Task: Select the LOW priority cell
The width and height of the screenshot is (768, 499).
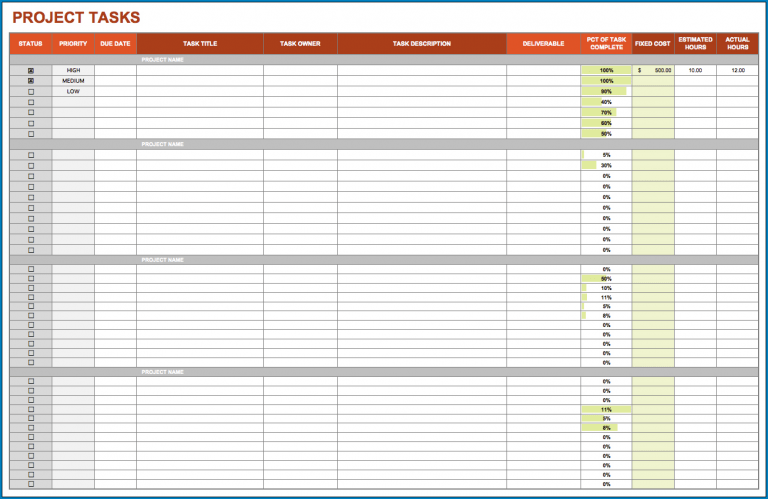Action: (x=73, y=92)
